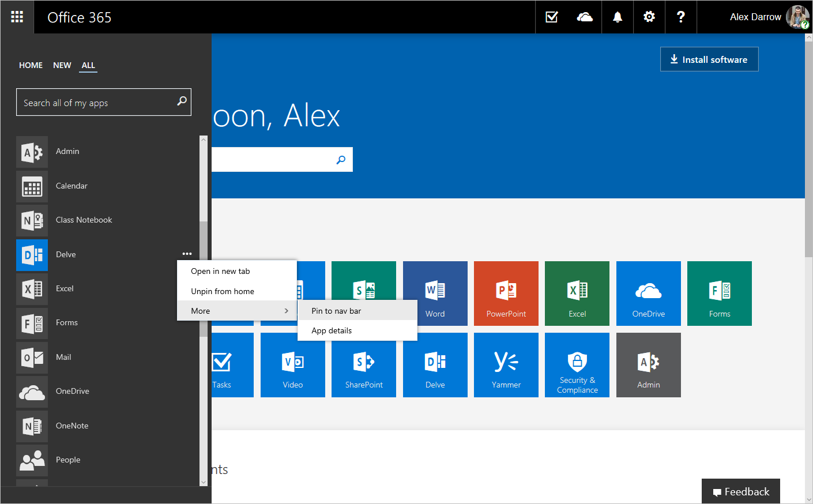813x504 pixels.
Task: Launch the Yammer app tile
Action: click(506, 364)
